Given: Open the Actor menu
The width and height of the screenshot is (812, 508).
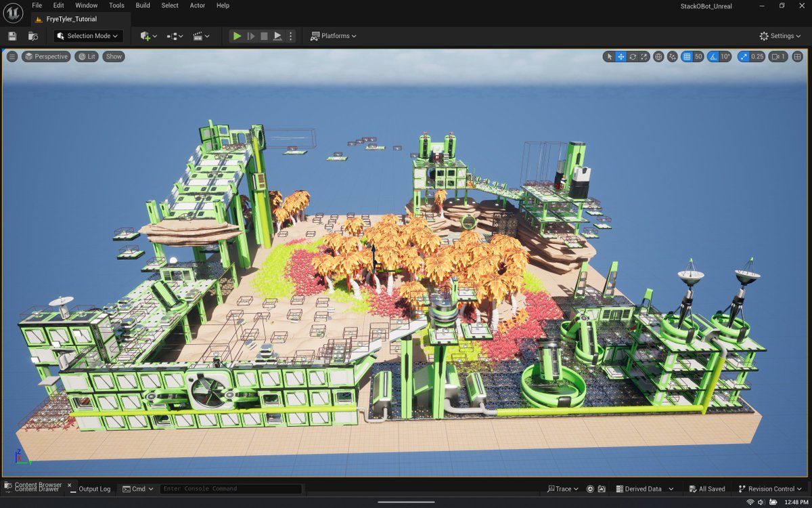Looking at the screenshot, I should [198, 5].
